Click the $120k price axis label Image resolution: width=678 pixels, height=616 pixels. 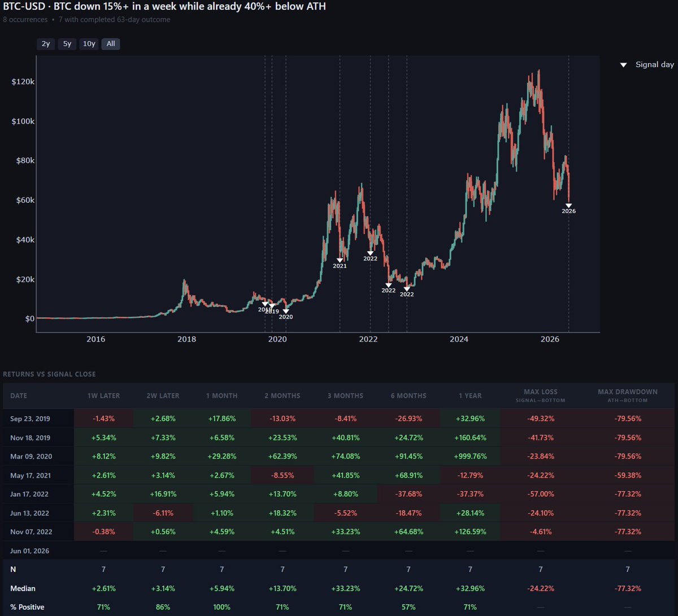23,82
